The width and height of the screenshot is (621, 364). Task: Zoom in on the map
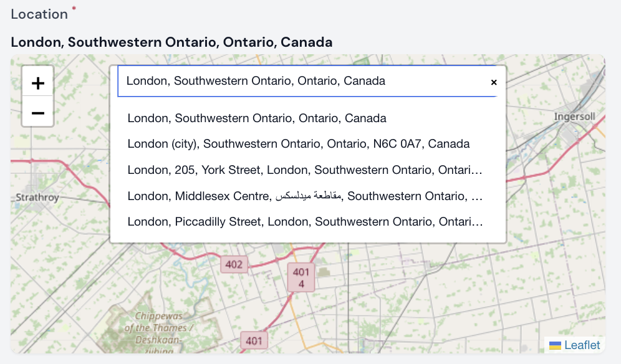tap(38, 83)
